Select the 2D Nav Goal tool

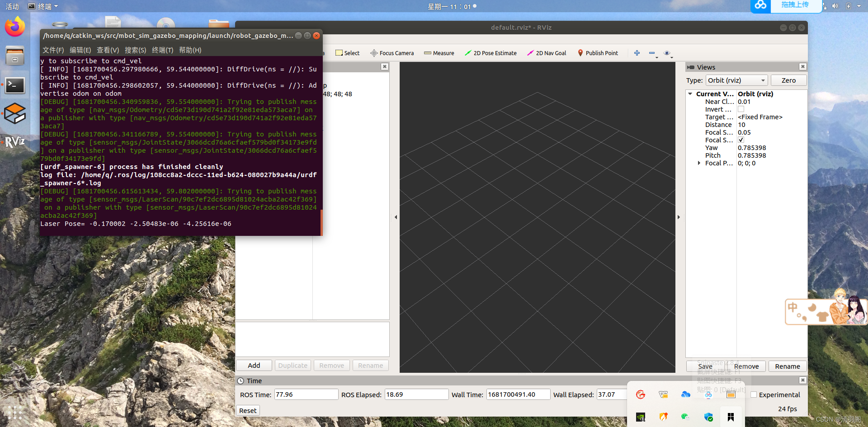[x=547, y=53]
